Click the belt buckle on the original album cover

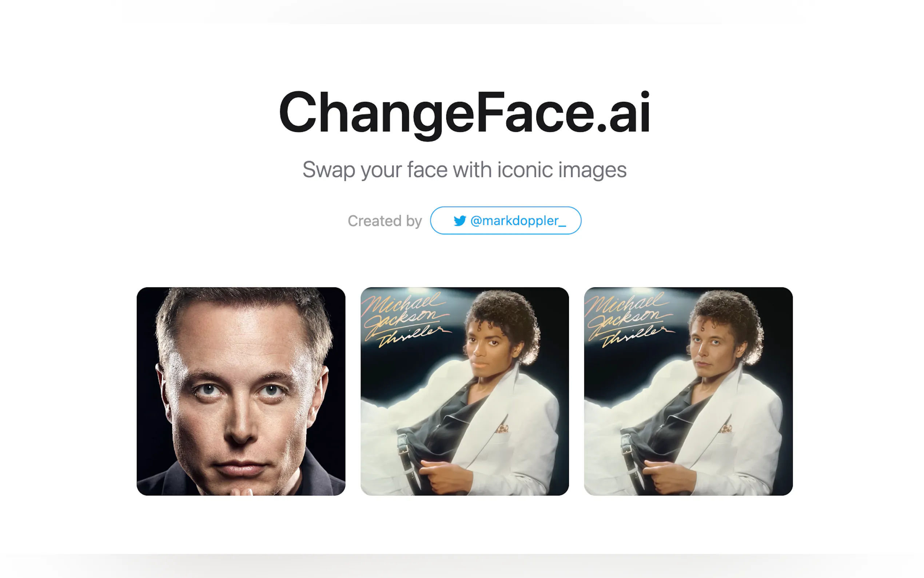click(x=402, y=444)
